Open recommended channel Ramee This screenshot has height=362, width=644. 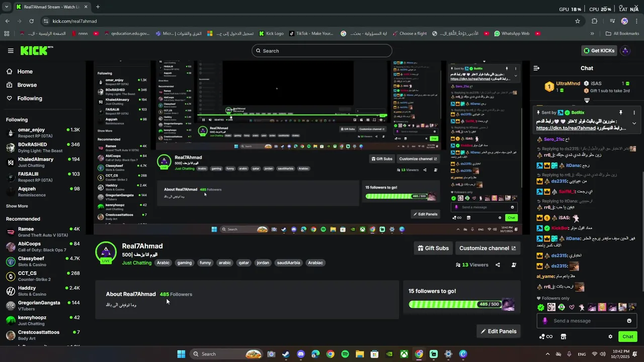coord(43,232)
